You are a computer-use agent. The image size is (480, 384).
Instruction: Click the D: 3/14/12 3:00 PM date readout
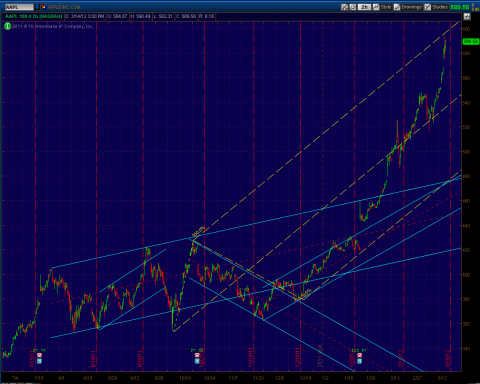tap(85, 16)
